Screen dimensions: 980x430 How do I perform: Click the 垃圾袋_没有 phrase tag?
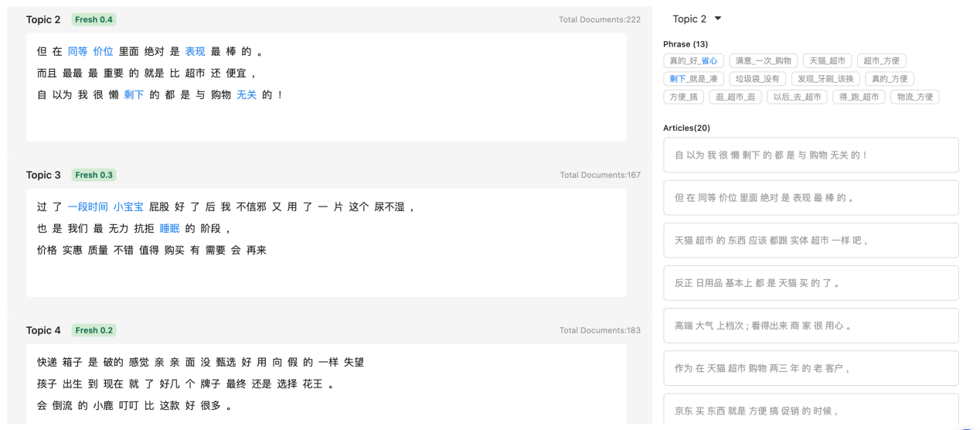(x=757, y=79)
